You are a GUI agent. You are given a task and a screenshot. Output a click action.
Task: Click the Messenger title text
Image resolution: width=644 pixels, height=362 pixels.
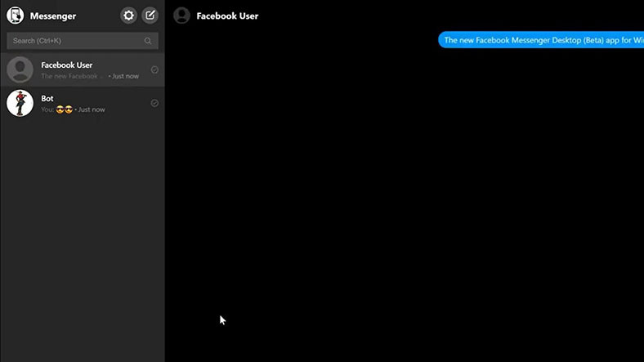(53, 16)
